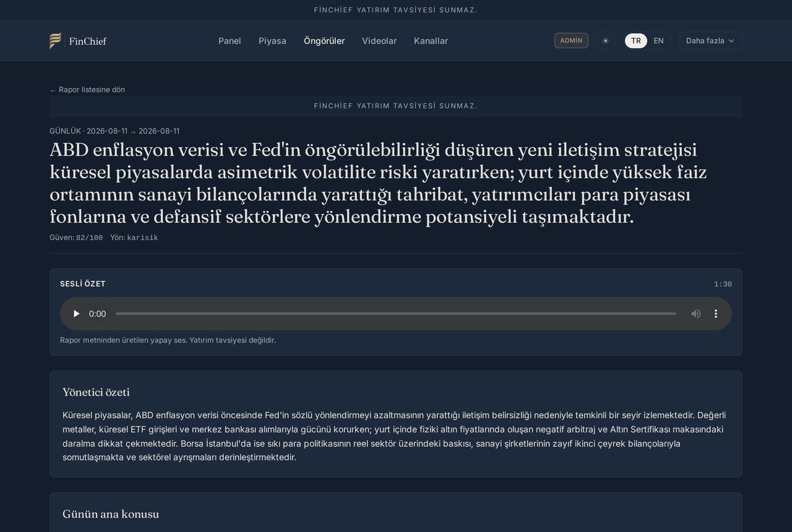This screenshot has width=792, height=532.
Task: Switch language to EN
Action: (658, 41)
